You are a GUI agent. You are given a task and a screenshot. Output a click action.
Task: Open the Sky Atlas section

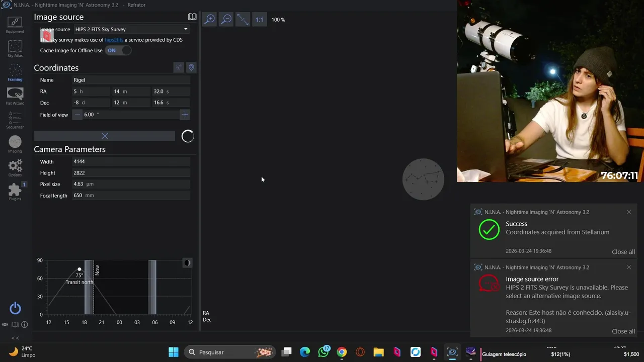[15, 49]
